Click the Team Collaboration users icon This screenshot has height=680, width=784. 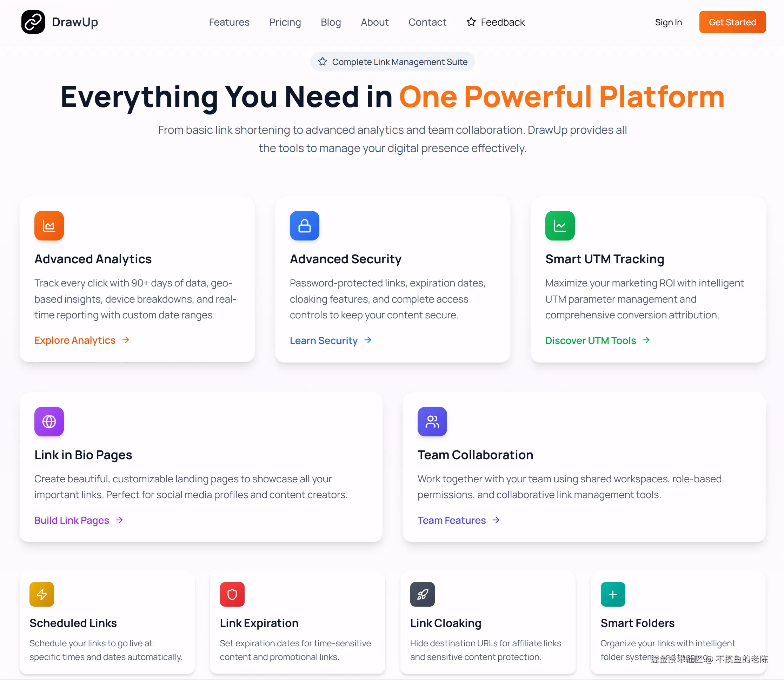tap(432, 422)
